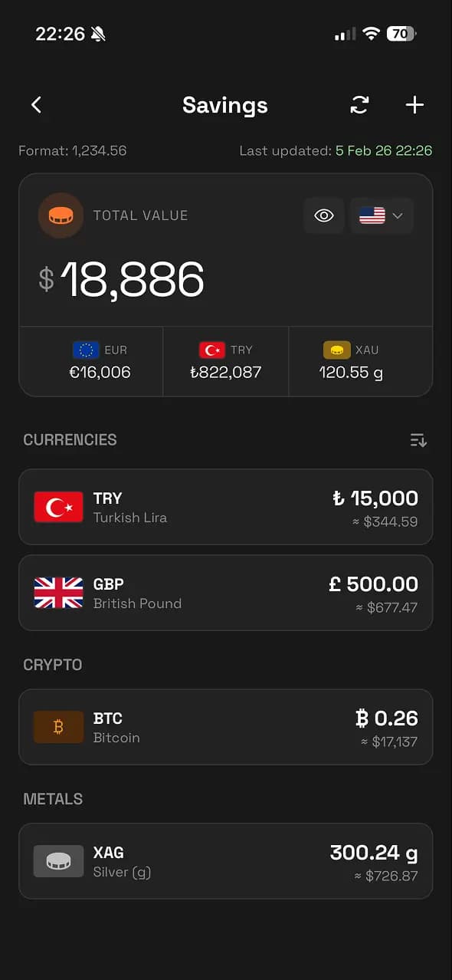Toggle visibility of the total value

pyautogui.click(x=323, y=215)
